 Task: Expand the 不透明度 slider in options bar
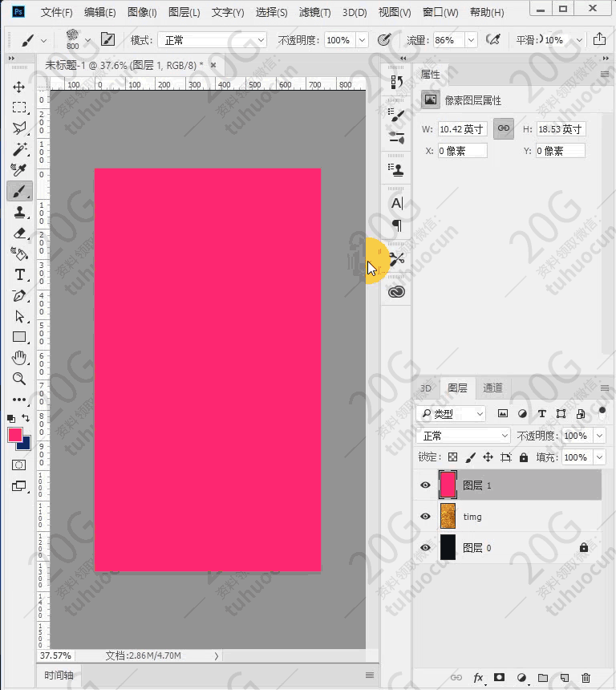362,40
